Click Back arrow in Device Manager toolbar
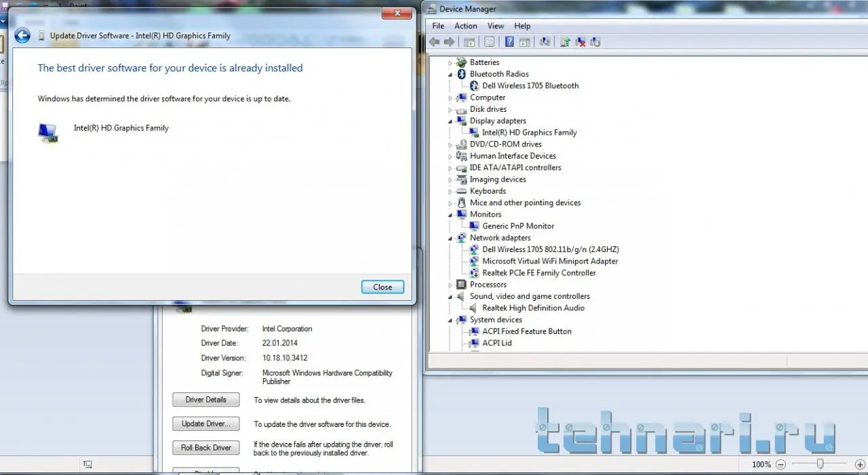The image size is (868, 475). tap(434, 42)
